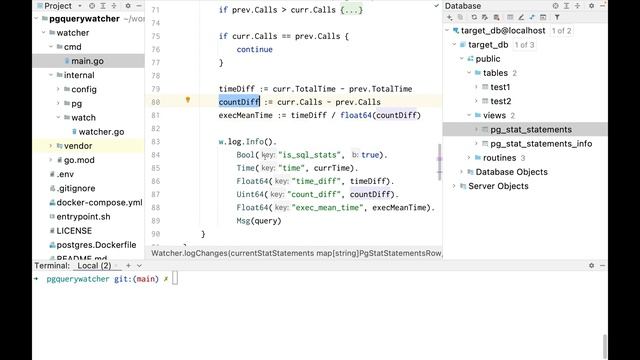Click the countDiff variable on line 87

pyautogui.click(x=370, y=194)
